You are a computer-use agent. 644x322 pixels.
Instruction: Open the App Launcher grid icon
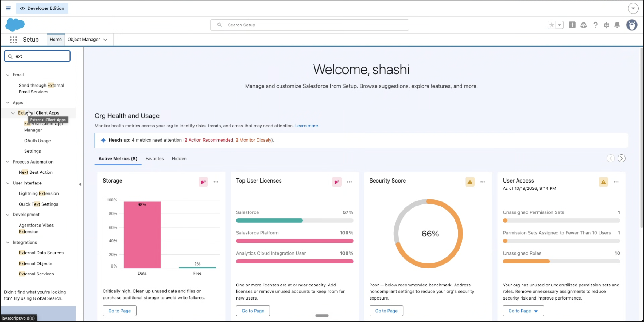pyautogui.click(x=13, y=40)
